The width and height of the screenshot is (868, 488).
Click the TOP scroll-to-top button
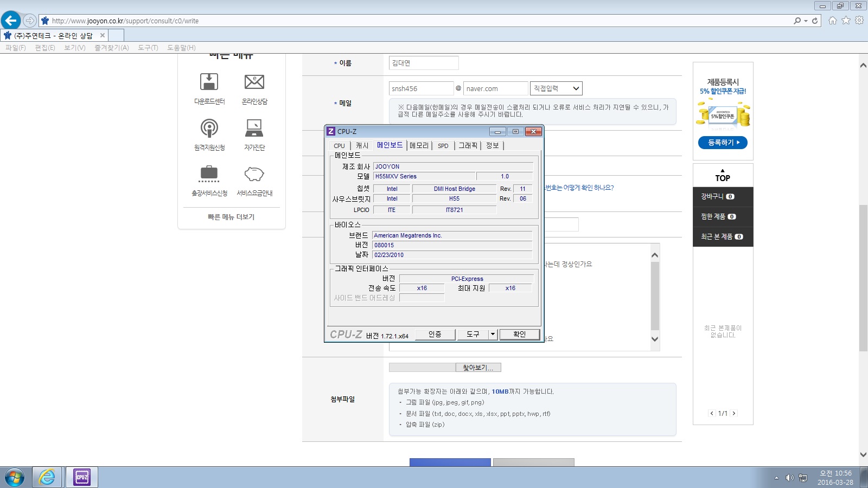tap(723, 175)
